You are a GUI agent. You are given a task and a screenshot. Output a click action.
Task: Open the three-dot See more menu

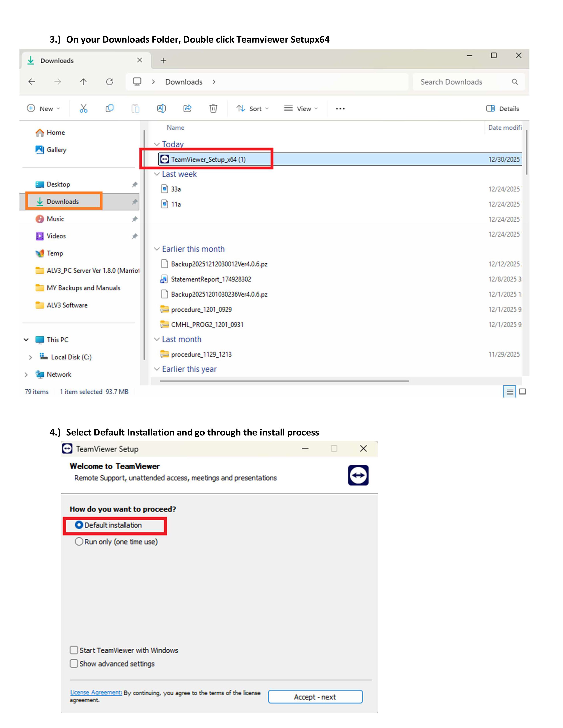[x=340, y=109]
